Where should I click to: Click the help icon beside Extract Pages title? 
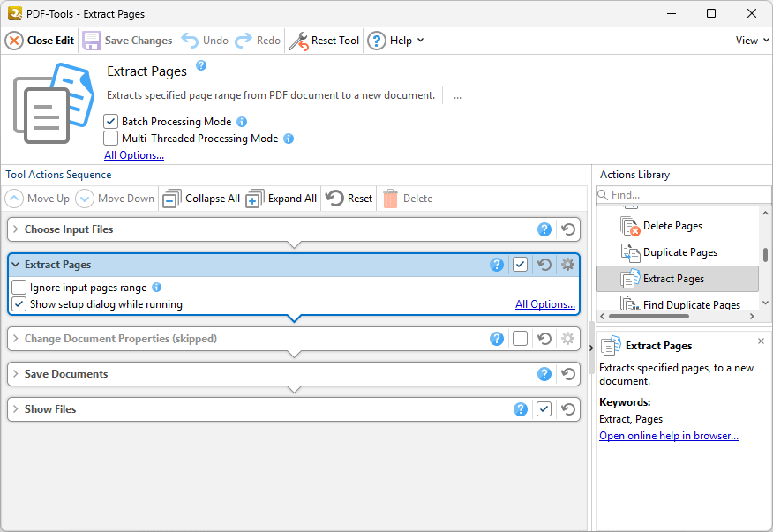(x=201, y=65)
